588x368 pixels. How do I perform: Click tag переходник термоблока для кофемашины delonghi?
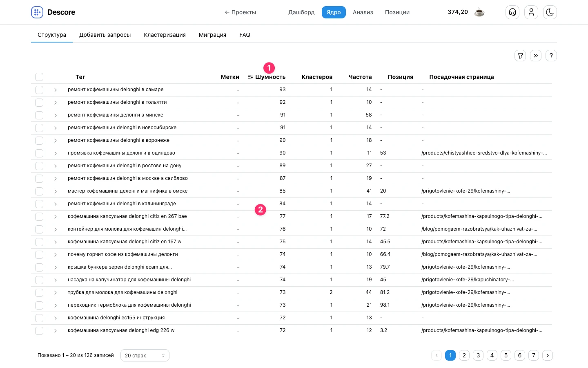tap(129, 305)
